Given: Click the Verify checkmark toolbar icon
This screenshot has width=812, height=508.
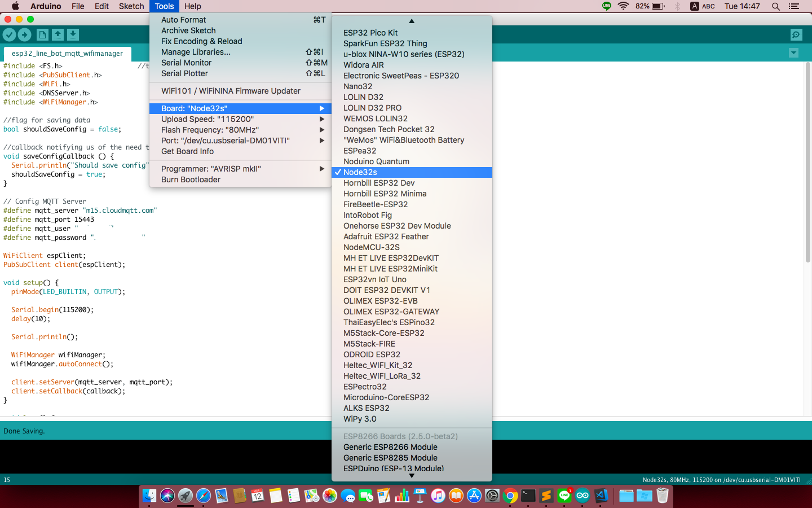Looking at the screenshot, I should pyautogui.click(x=10, y=35).
